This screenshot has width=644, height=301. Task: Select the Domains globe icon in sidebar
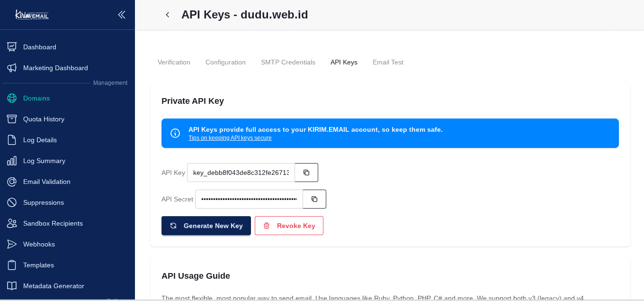point(12,98)
